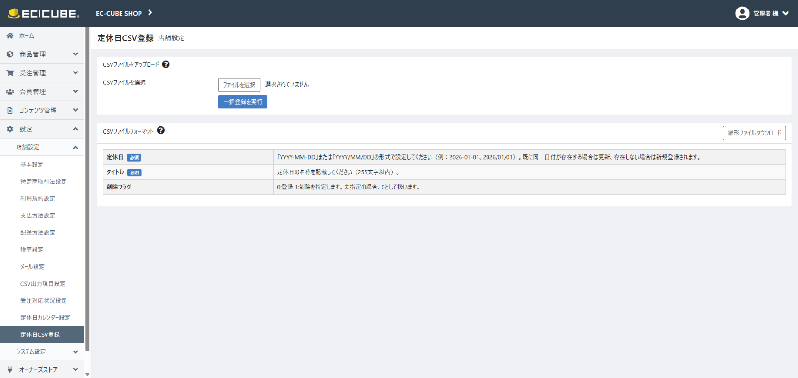
Task: Open 受注対応状況設定 in the sidebar
Action: pyautogui.click(x=42, y=301)
